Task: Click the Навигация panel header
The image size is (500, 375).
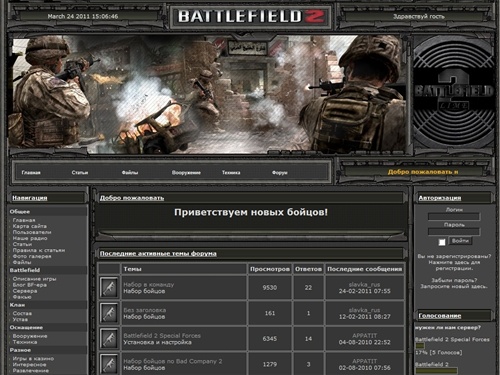Action: [x=30, y=198]
